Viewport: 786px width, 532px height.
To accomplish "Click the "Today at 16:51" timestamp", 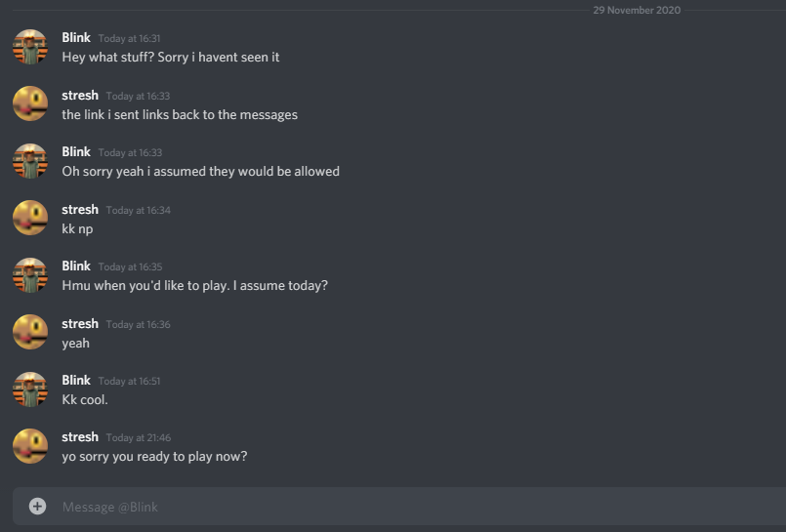I will (129, 382).
